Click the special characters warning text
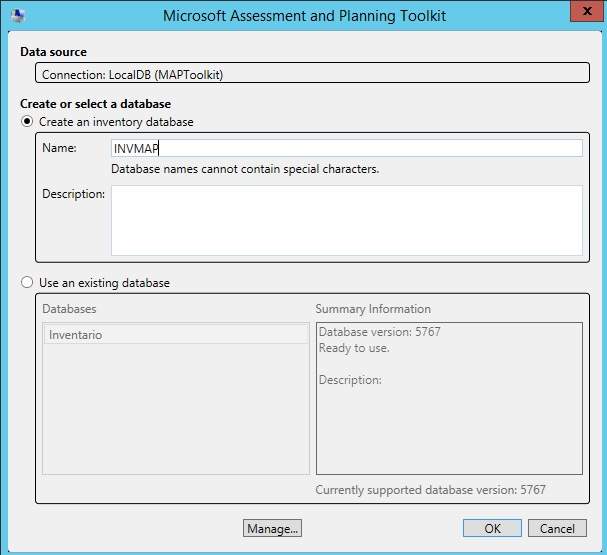The height and width of the screenshot is (555, 607). point(245,169)
